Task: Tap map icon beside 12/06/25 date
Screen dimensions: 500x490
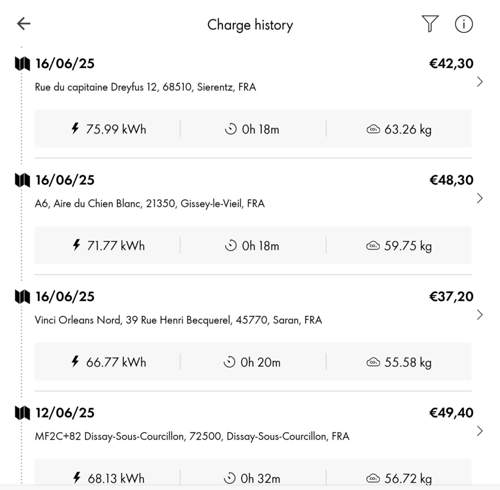Action: [x=22, y=413]
